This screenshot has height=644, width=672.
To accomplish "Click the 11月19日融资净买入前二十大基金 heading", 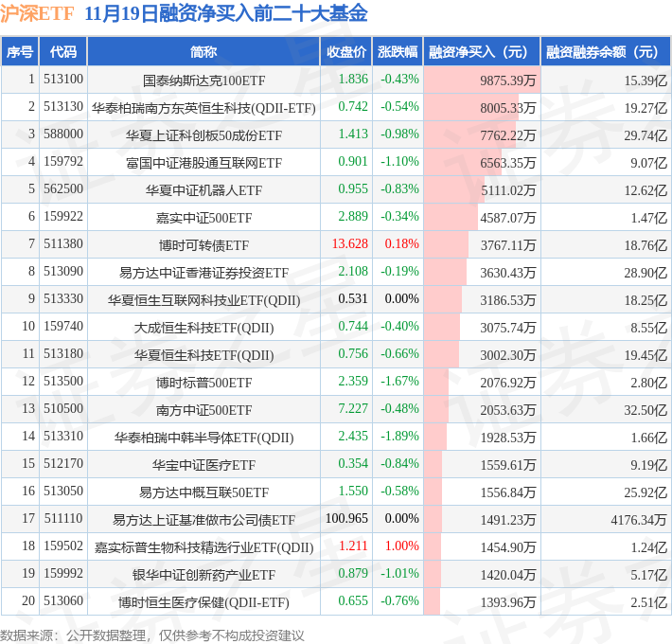I will [x=226, y=13].
